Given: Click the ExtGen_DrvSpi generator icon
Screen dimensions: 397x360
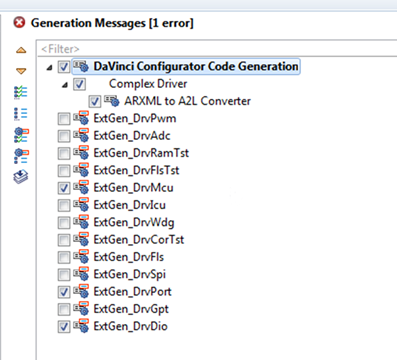Looking at the screenshot, I should [81, 274].
